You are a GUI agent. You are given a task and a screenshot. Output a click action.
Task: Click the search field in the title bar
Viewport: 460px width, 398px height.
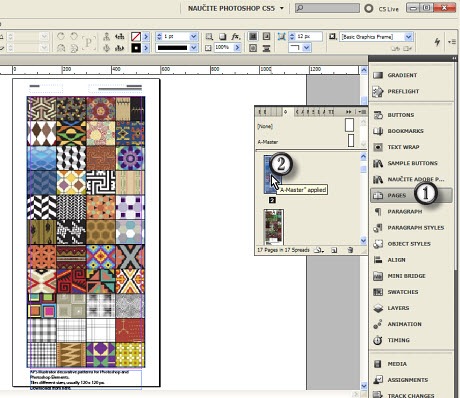(327, 8)
